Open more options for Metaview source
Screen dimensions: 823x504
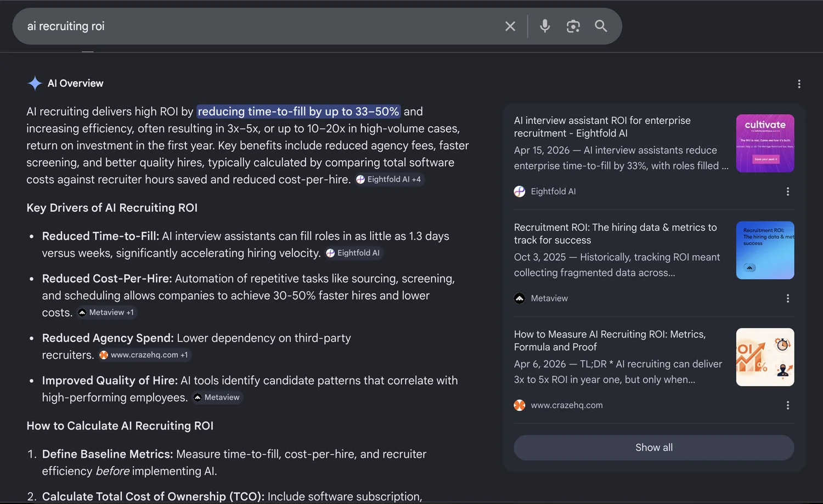point(788,298)
